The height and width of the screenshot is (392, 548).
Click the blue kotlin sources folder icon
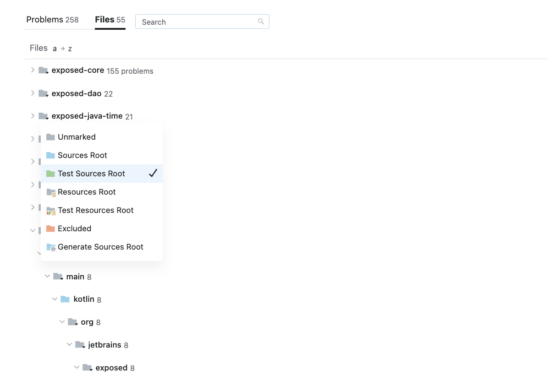point(65,299)
